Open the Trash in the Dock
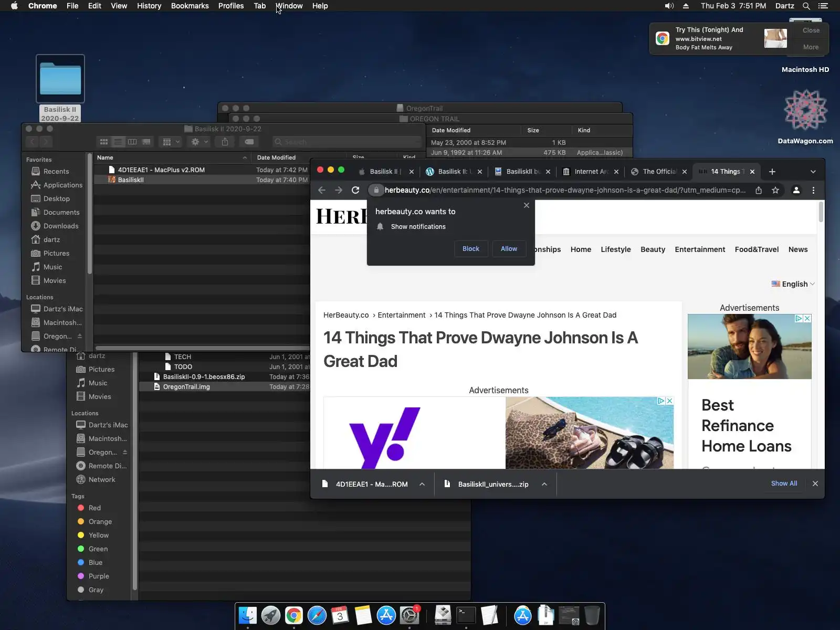 point(592,615)
